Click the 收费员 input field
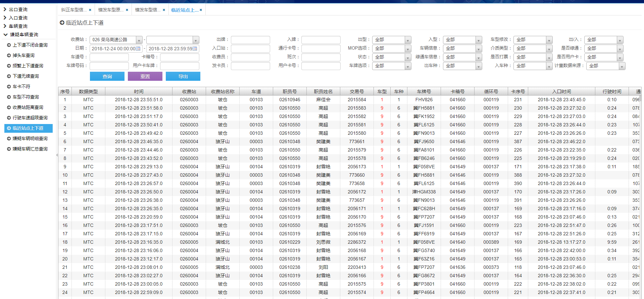This screenshot has height=299, width=644. click(x=250, y=57)
